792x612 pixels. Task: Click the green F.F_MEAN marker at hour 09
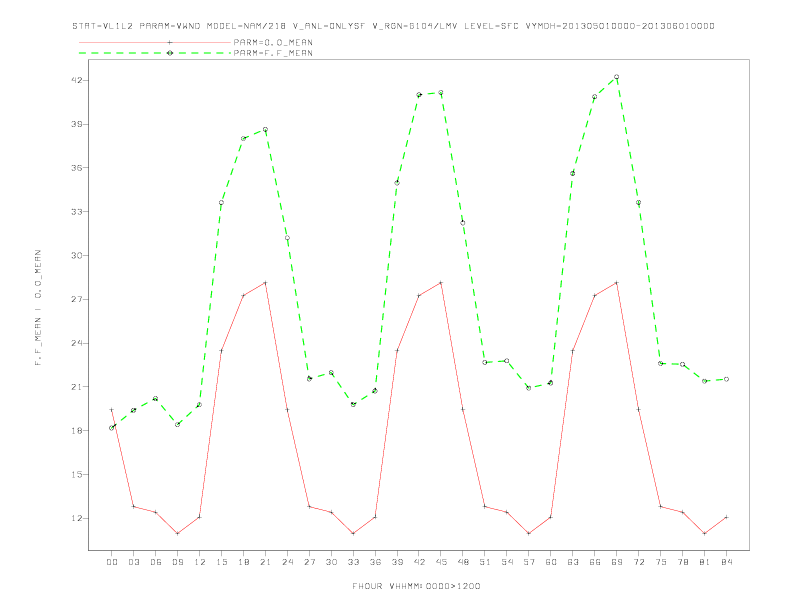177,425
